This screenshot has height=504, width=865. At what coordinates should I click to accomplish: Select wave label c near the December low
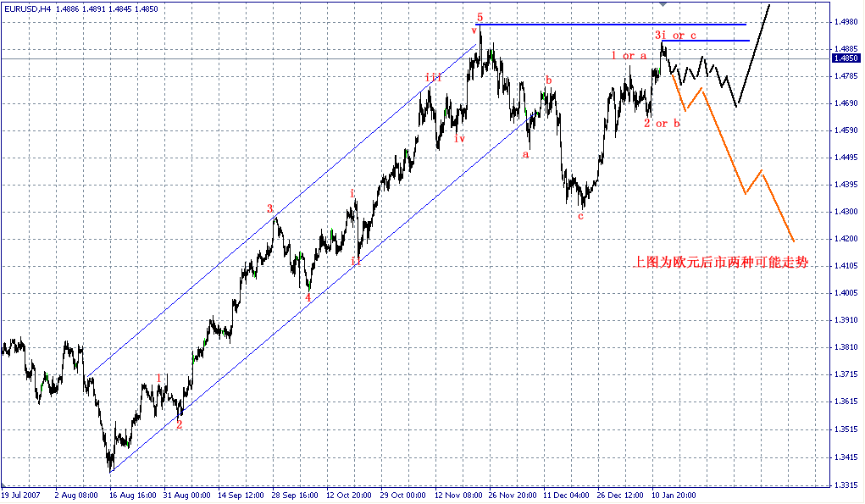[580, 215]
